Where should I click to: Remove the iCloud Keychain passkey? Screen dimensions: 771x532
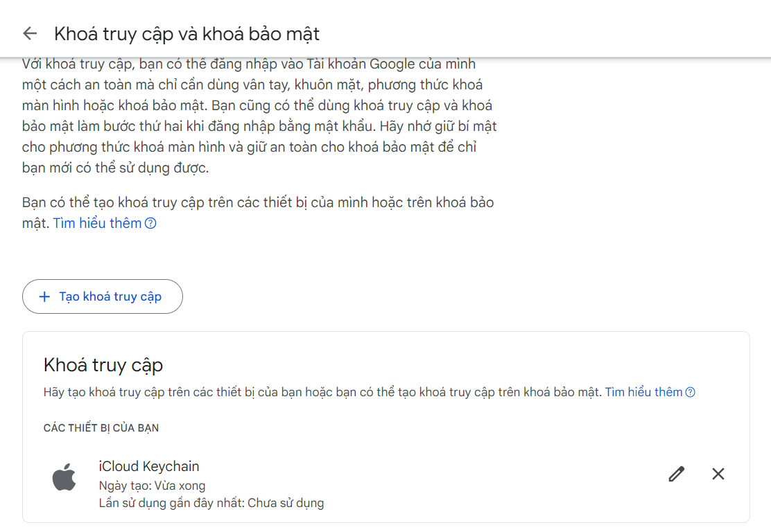pos(718,474)
